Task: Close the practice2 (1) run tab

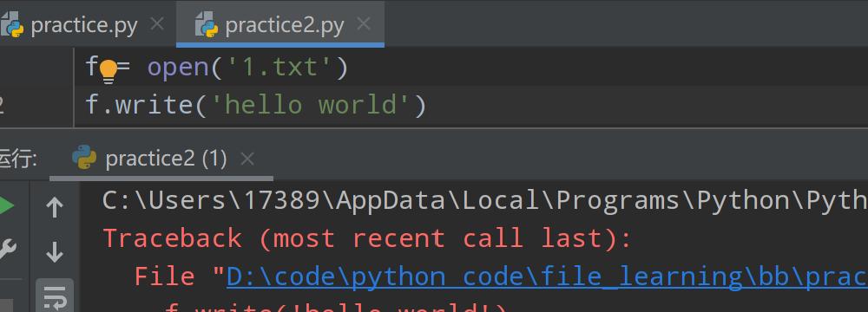Action: click(x=247, y=159)
